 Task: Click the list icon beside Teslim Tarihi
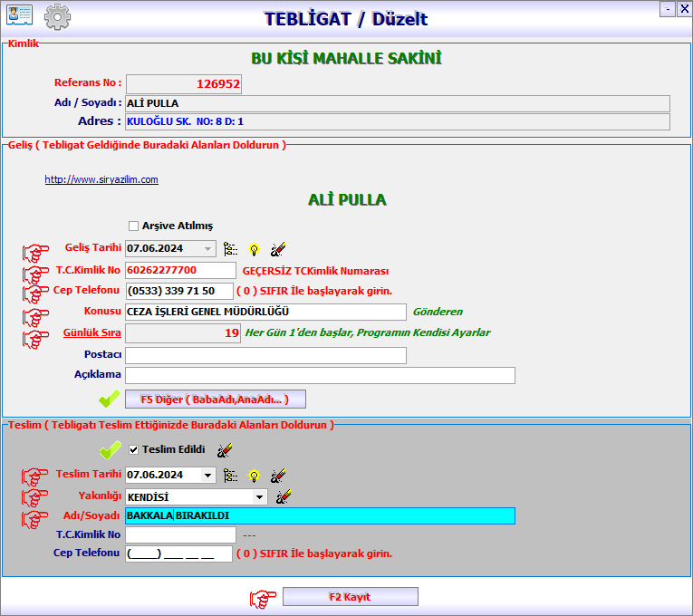click(230, 475)
